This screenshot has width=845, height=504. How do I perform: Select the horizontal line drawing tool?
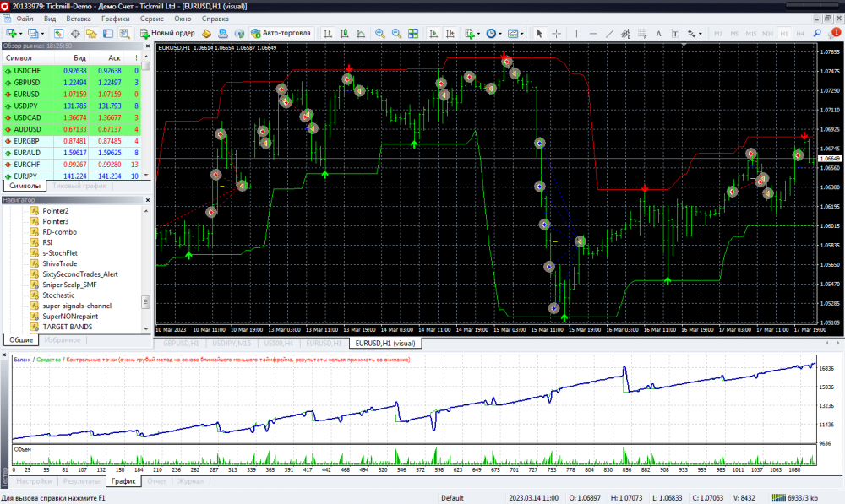[x=593, y=34]
